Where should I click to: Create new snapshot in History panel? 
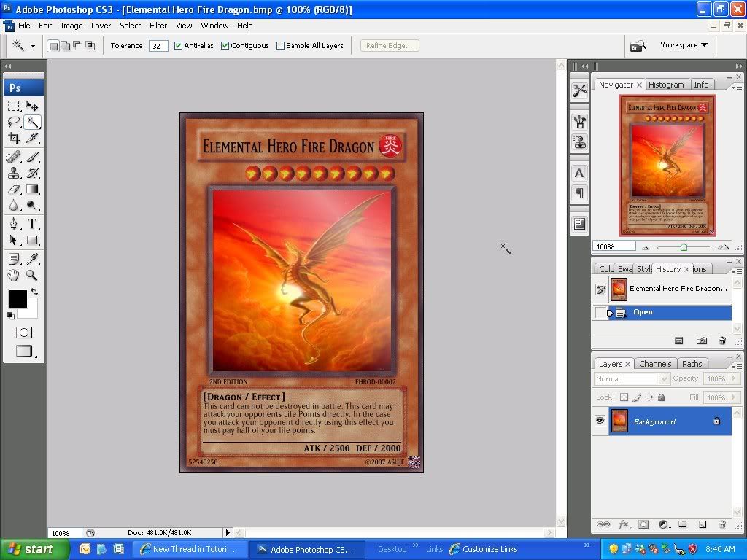701,341
